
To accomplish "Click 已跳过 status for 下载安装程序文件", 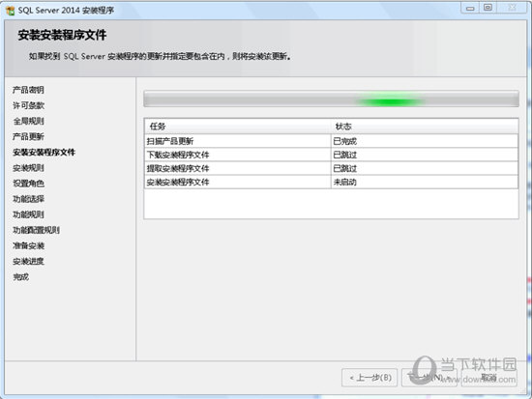I will [x=424, y=155].
